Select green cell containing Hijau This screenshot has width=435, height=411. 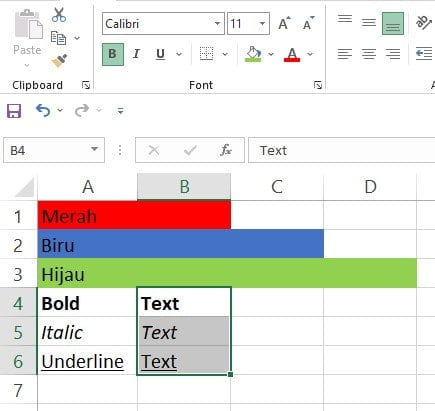[88, 273]
